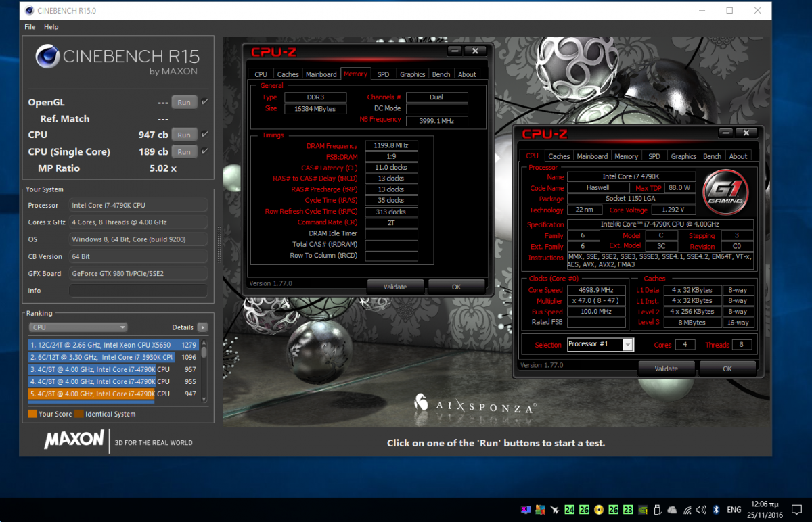Run the CPU benchmark

(x=184, y=135)
